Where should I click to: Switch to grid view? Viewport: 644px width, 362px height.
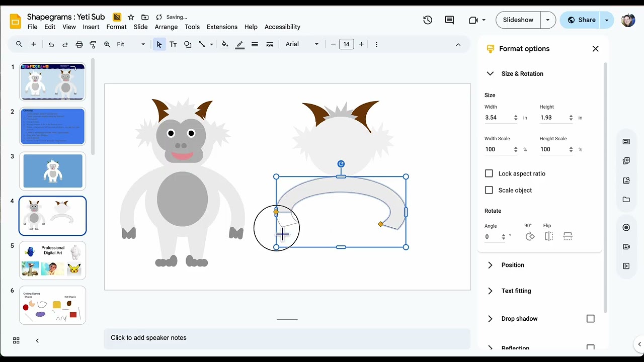(16, 341)
